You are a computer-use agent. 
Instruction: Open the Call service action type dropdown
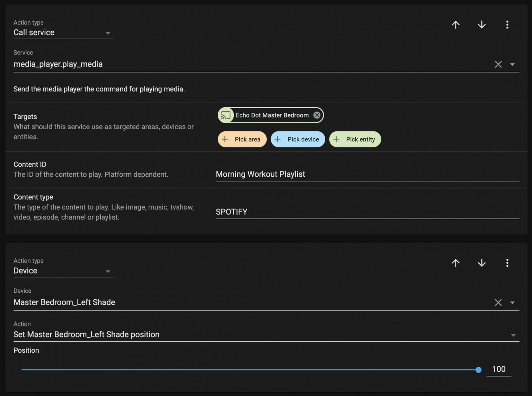coord(63,33)
